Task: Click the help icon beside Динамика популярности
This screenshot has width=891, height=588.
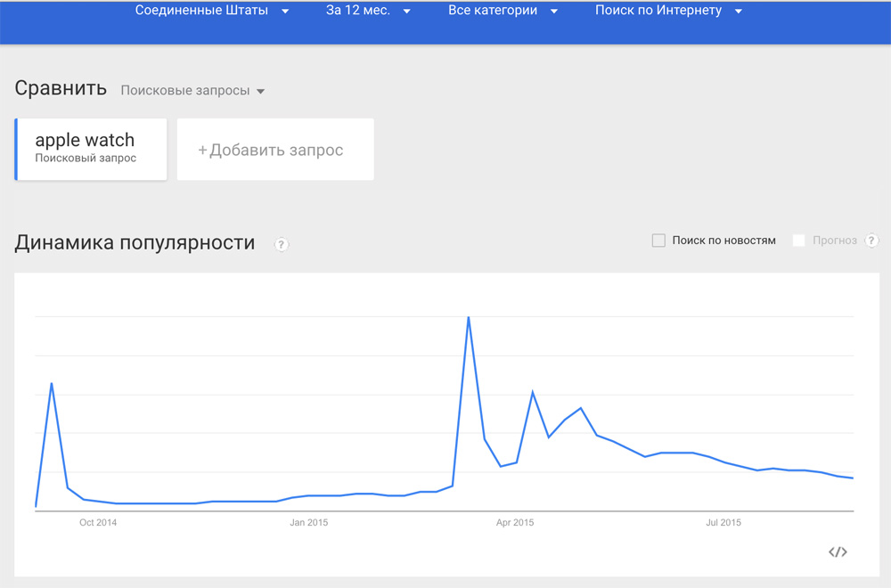Action: click(x=282, y=244)
